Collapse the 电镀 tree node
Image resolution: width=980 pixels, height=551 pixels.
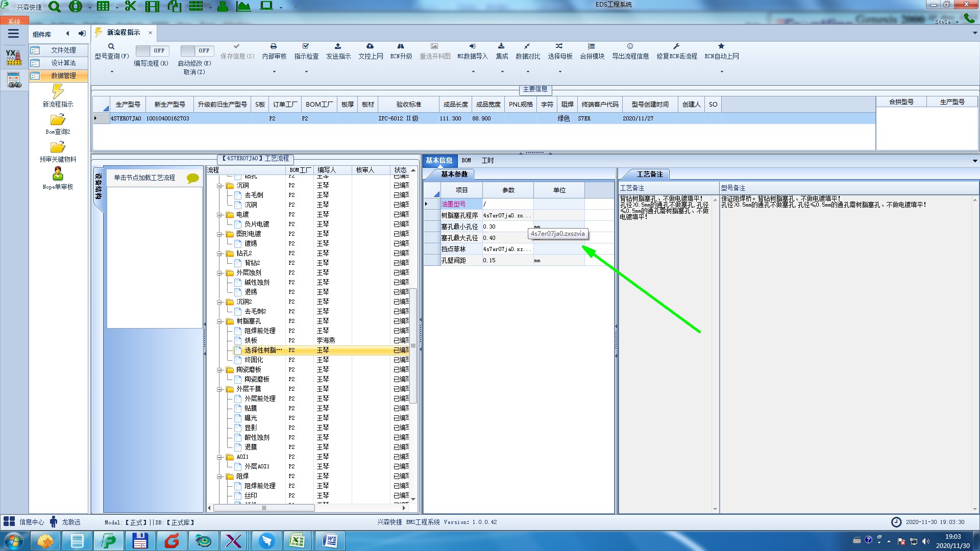(219, 215)
